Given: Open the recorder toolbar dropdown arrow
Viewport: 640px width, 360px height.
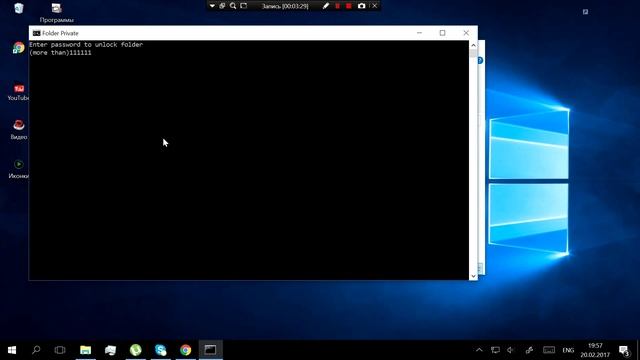Looking at the screenshot, I should [x=212, y=6].
